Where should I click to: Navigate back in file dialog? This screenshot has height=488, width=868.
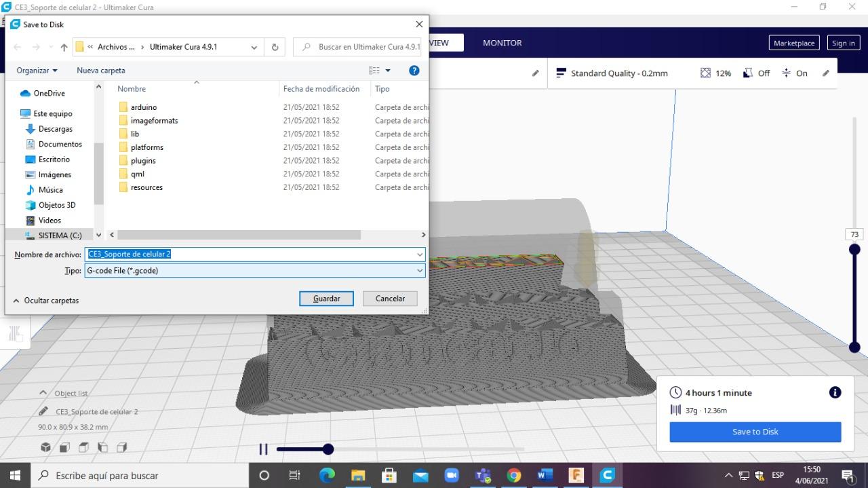pyautogui.click(x=18, y=48)
